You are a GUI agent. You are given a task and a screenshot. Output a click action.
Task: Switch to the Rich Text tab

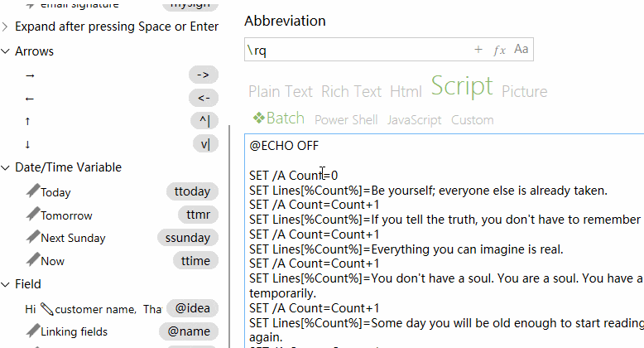(351, 91)
